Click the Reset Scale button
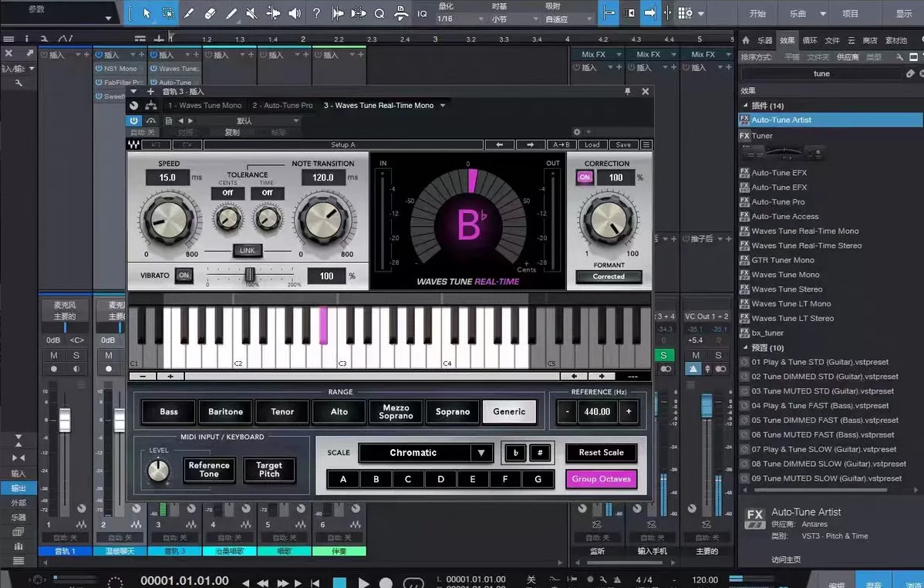The height and width of the screenshot is (588, 924). 601,452
